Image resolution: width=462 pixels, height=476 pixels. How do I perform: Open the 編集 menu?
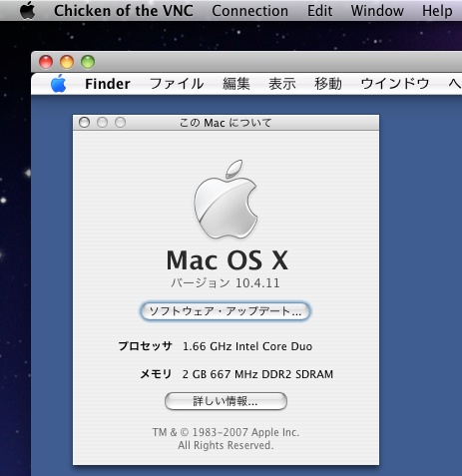[x=236, y=84]
